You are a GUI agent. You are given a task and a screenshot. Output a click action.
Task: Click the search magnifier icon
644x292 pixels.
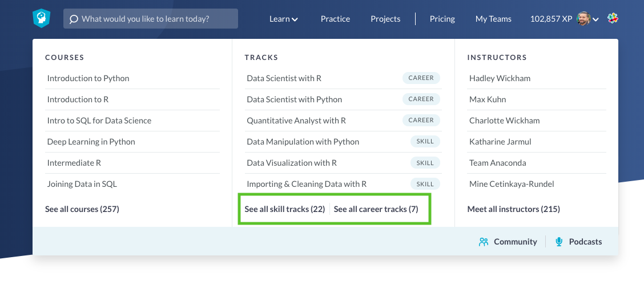[x=74, y=19]
